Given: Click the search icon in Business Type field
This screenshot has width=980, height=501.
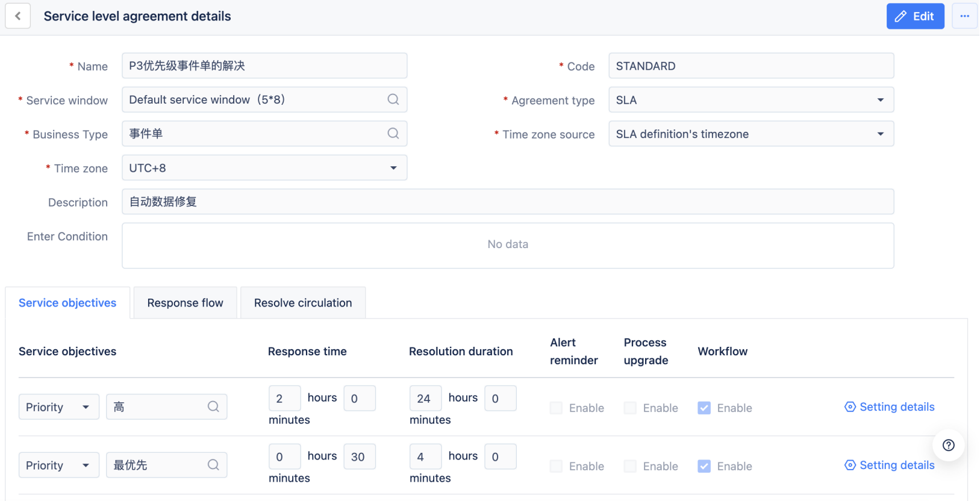Looking at the screenshot, I should pos(393,134).
